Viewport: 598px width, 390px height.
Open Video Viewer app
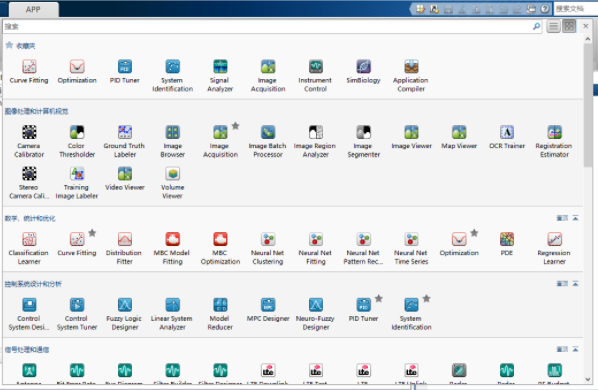[x=125, y=179]
